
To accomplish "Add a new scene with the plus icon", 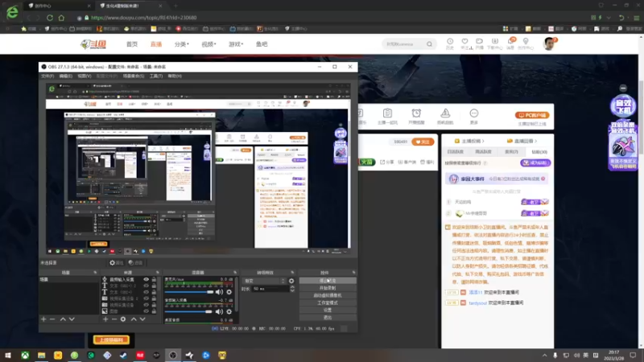I will tap(43, 319).
